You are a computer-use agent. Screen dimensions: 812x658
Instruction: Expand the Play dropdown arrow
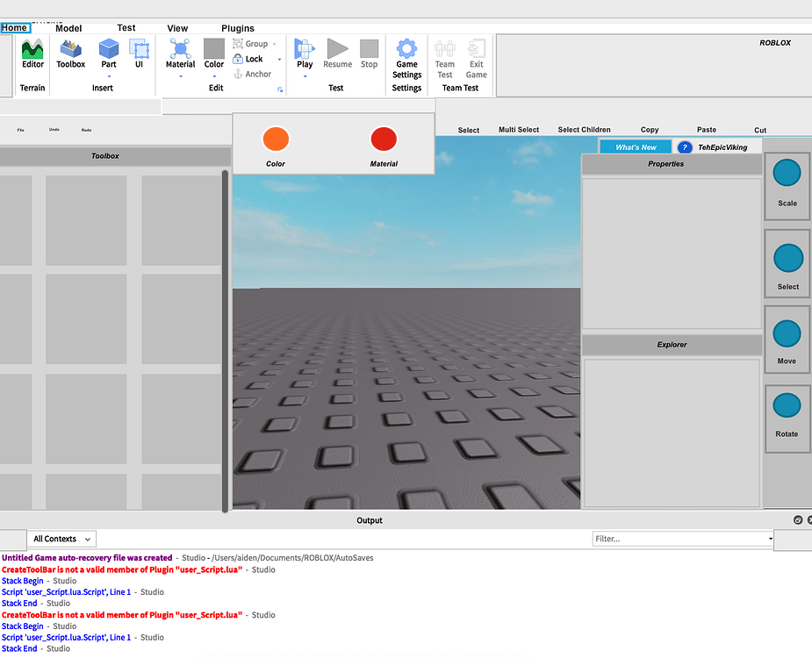click(305, 76)
